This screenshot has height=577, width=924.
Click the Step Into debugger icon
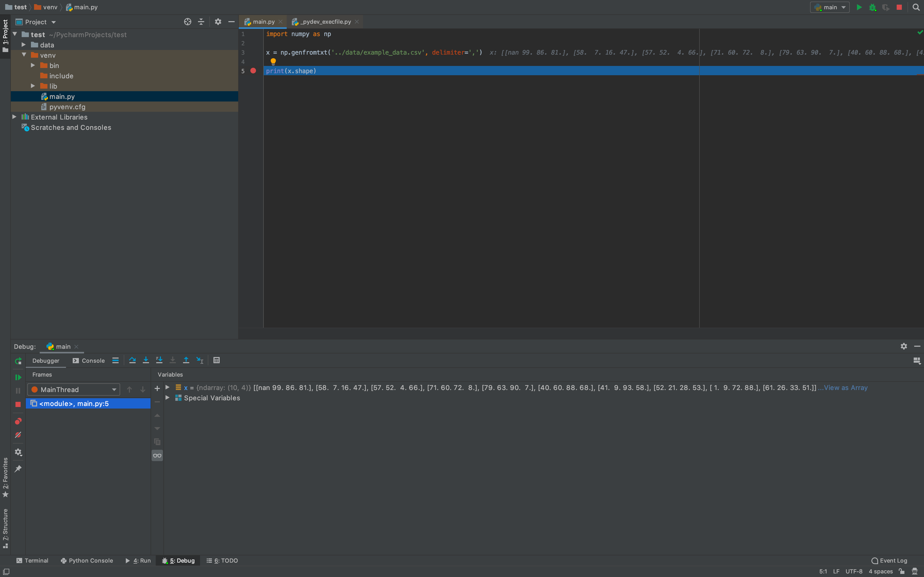[145, 360]
